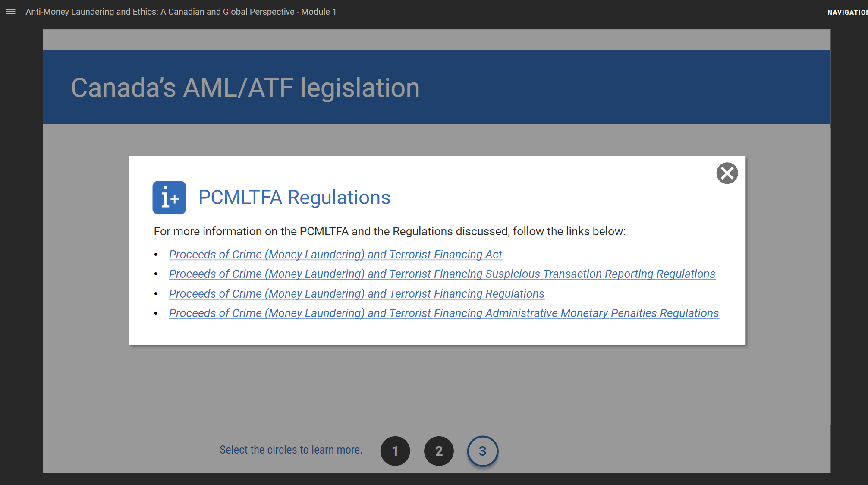Open the Suspicious Transaction Reporting Regulations link
868x485 pixels.
pos(442,274)
